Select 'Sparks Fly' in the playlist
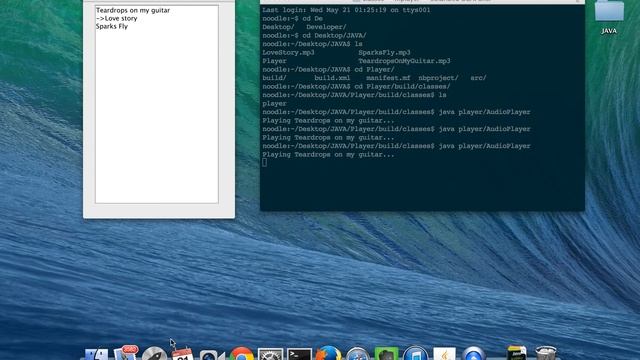 click(x=112, y=26)
